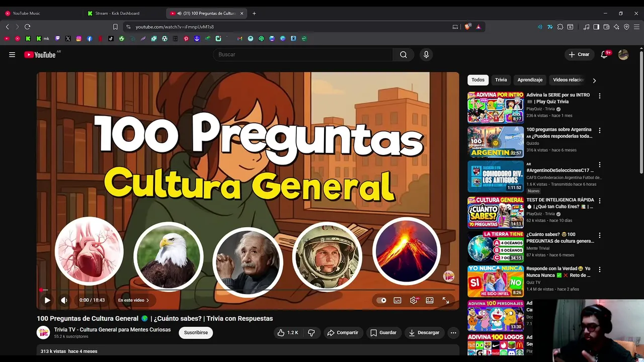Open the Brave Wallet icon
This screenshot has height=362, width=644.
pos(606,27)
